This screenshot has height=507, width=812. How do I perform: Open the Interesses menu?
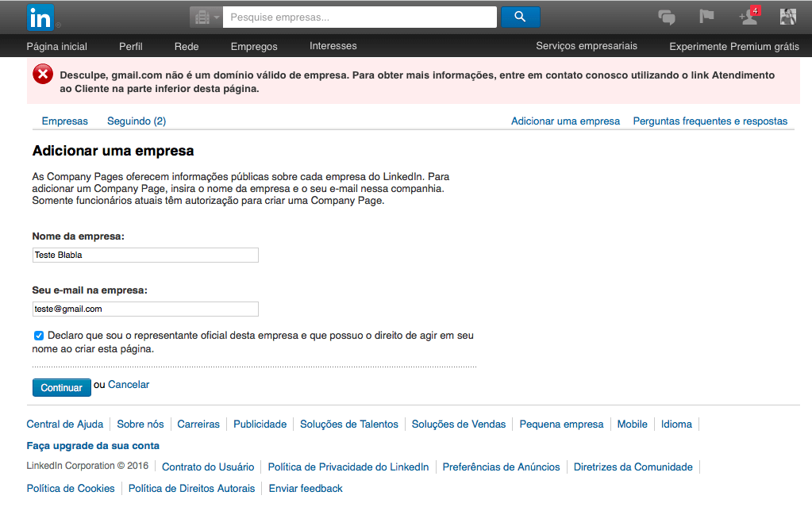point(333,46)
